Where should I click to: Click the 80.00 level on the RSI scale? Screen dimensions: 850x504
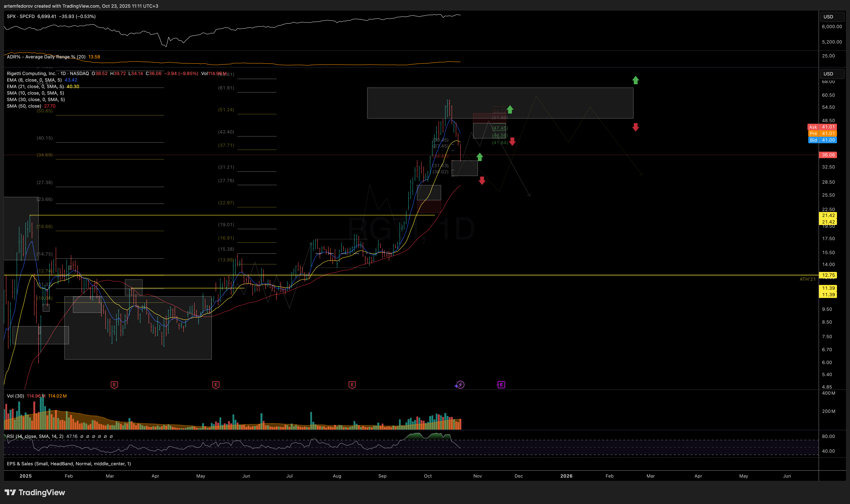pos(828,436)
